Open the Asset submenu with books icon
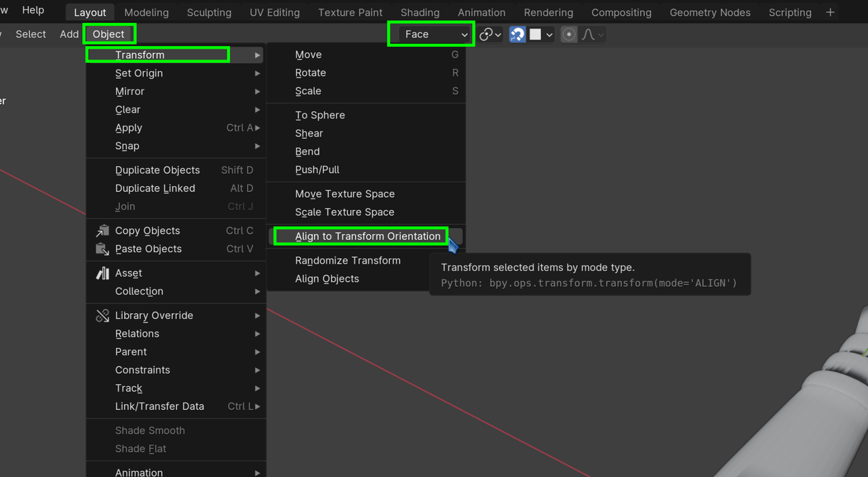The image size is (868, 477). pos(175,273)
